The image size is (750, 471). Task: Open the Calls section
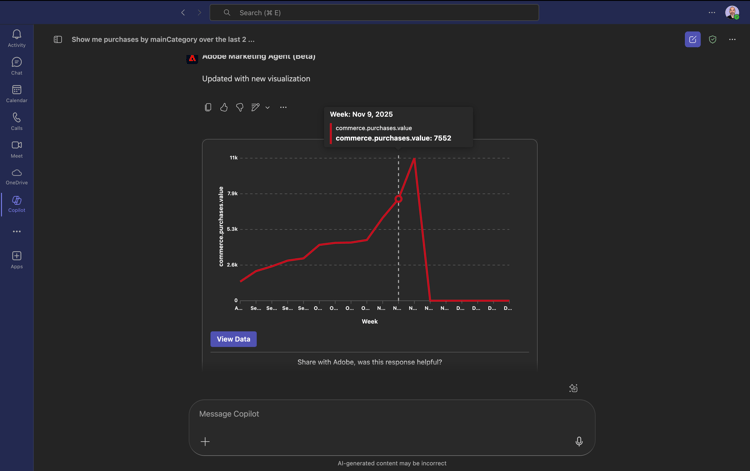[x=17, y=121]
